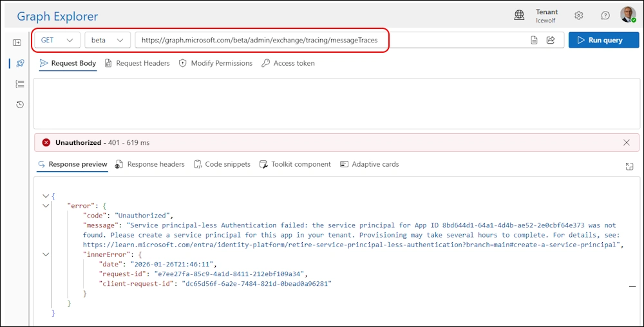Open the beta version dropdown
Viewport: 644px width, 327px height.
[x=108, y=40]
